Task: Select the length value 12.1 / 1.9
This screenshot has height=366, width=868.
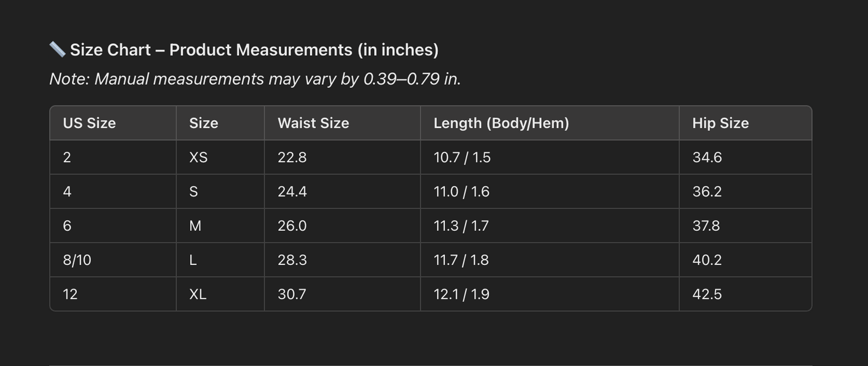Action: click(461, 294)
